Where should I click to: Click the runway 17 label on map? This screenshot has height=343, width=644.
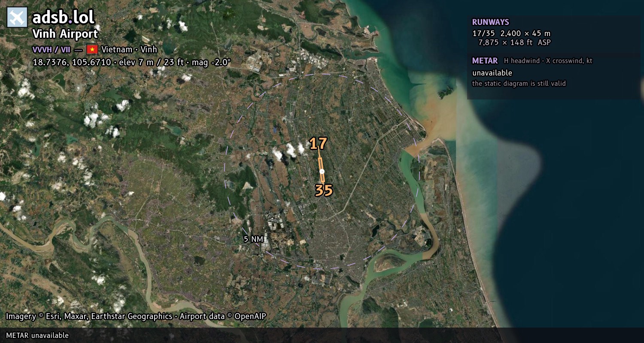point(318,144)
